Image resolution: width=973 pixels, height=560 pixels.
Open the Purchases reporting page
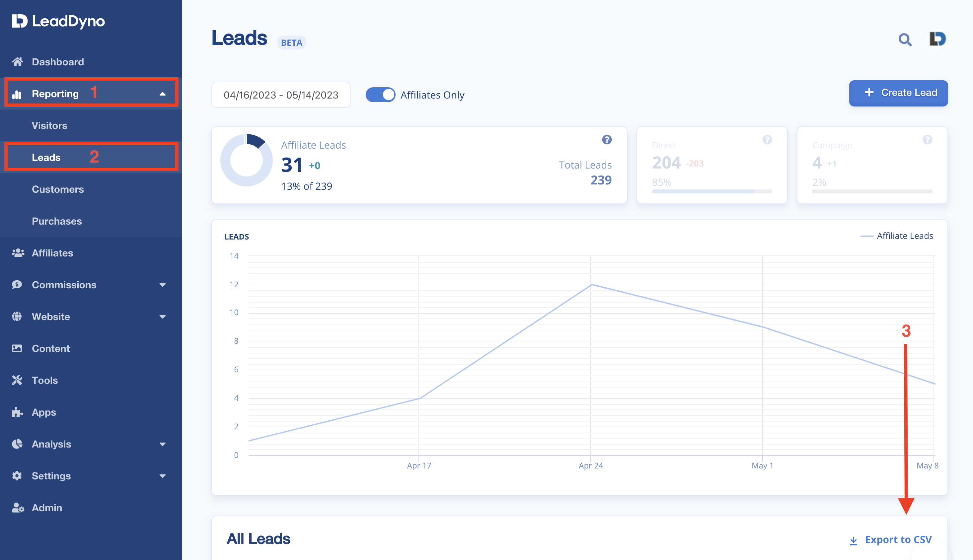tap(56, 221)
